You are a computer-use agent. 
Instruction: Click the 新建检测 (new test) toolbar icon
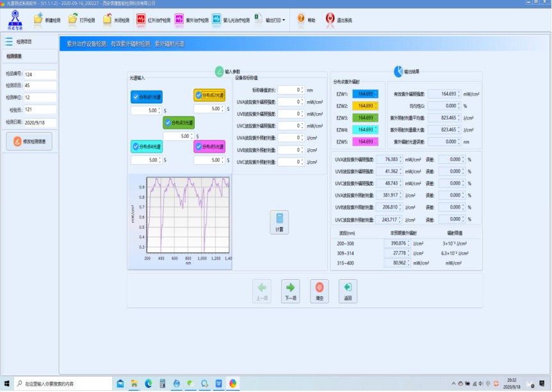pos(38,20)
